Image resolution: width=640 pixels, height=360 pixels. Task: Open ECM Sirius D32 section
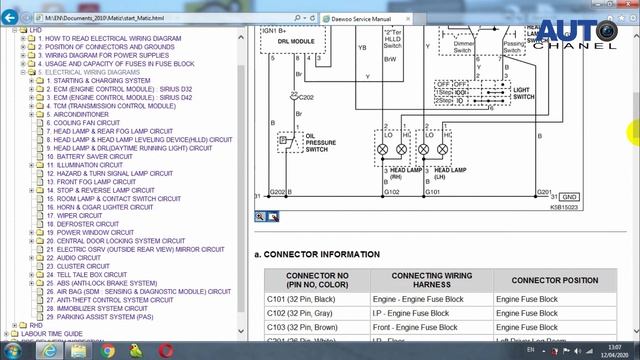[x=119, y=89]
